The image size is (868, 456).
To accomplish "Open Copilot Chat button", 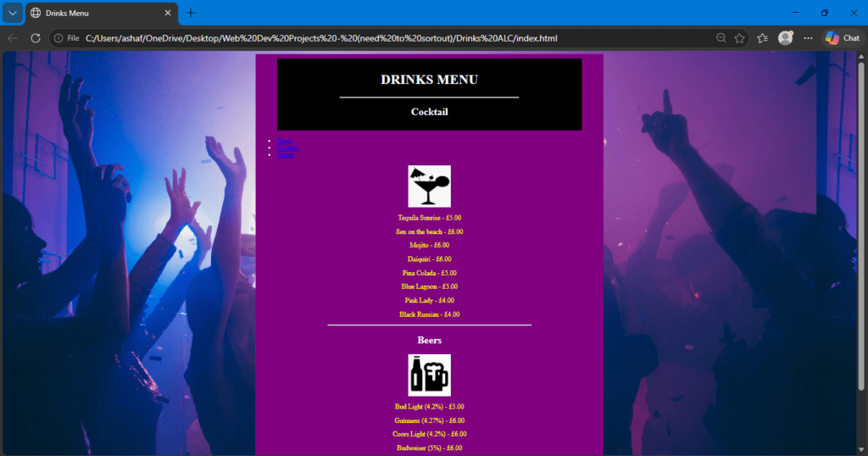I will point(843,38).
